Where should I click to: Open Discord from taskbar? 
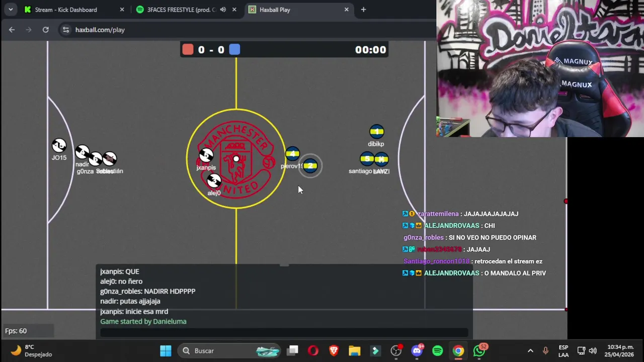pos(417,350)
